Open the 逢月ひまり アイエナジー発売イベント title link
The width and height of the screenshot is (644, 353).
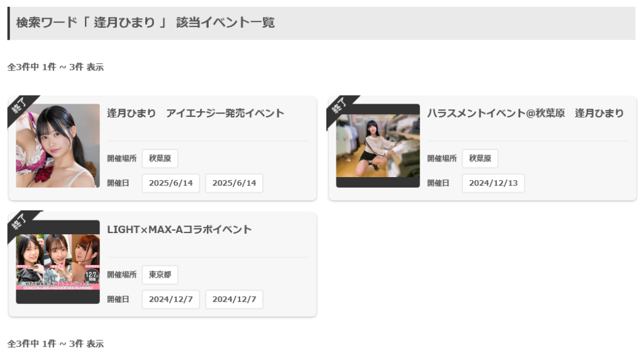[x=196, y=113]
